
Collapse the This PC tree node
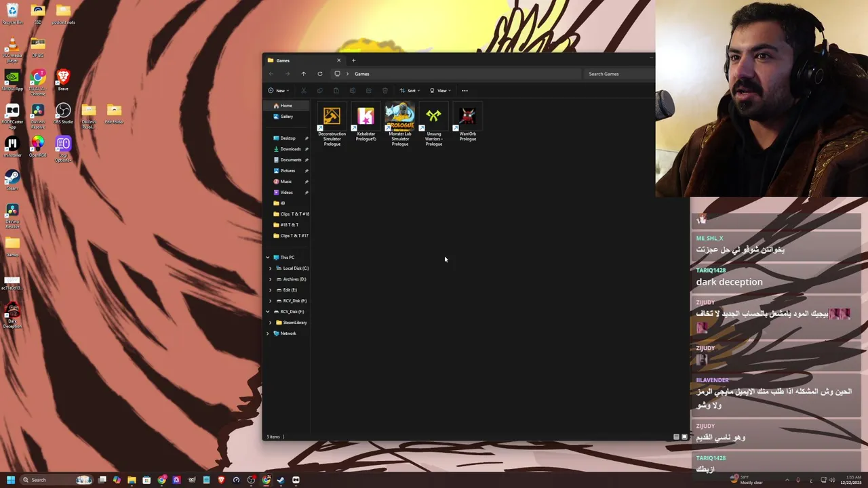(x=268, y=258)
